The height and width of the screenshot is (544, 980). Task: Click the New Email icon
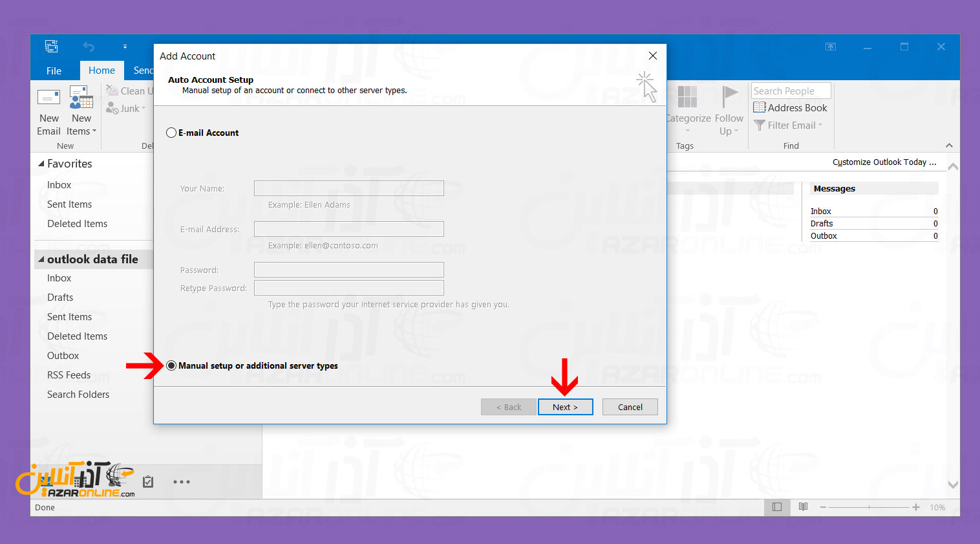click(x=48, y=99)
